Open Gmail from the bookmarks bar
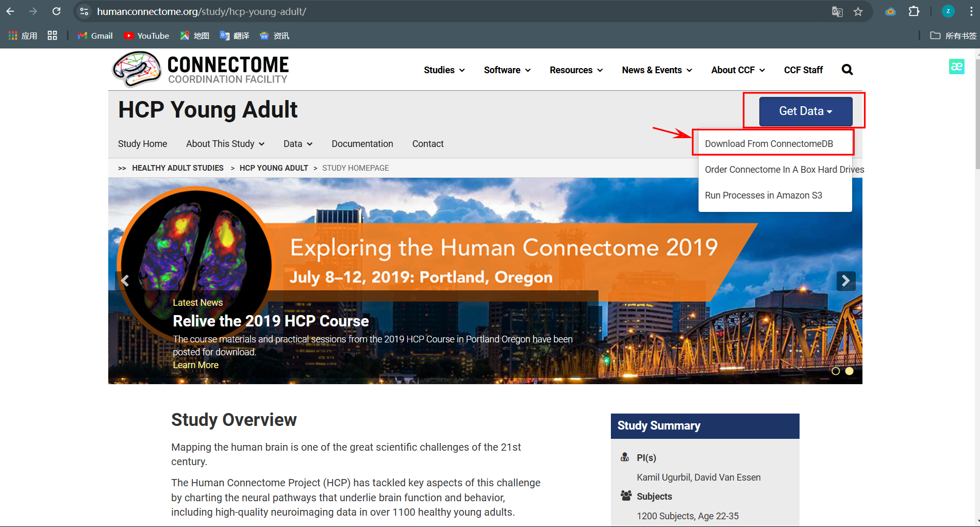 point(95,36)
